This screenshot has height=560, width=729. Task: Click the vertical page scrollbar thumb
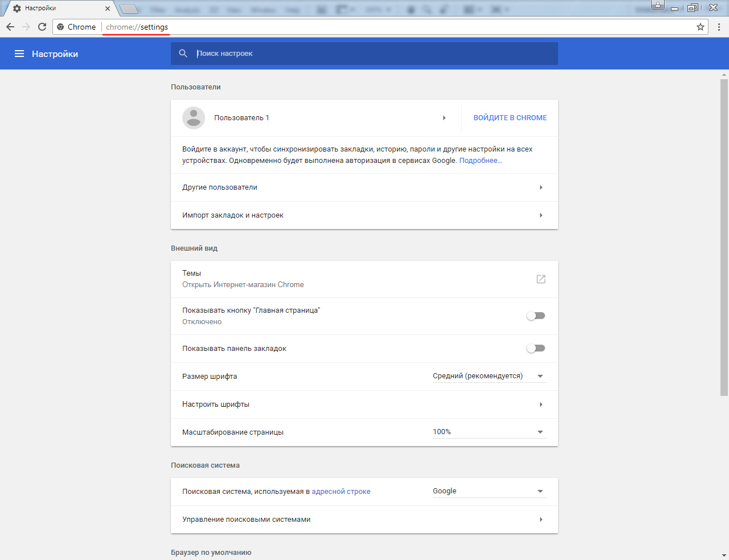point(724,237)
